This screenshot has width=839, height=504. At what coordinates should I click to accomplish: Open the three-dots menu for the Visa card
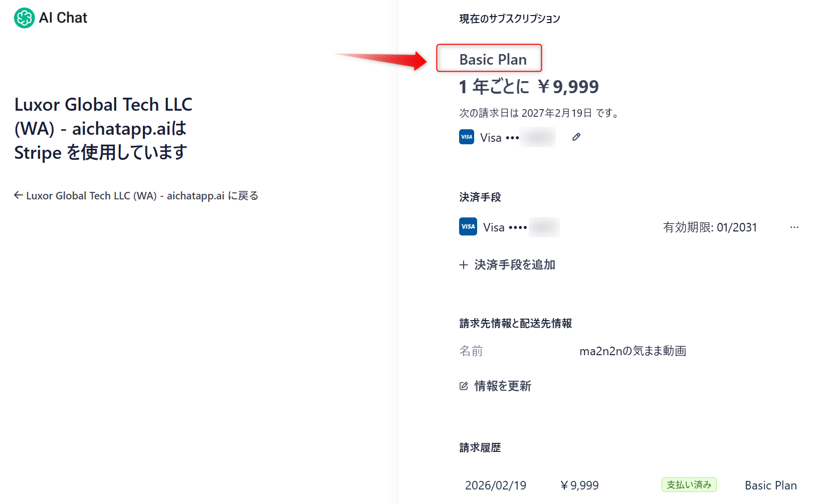(794, 227)
